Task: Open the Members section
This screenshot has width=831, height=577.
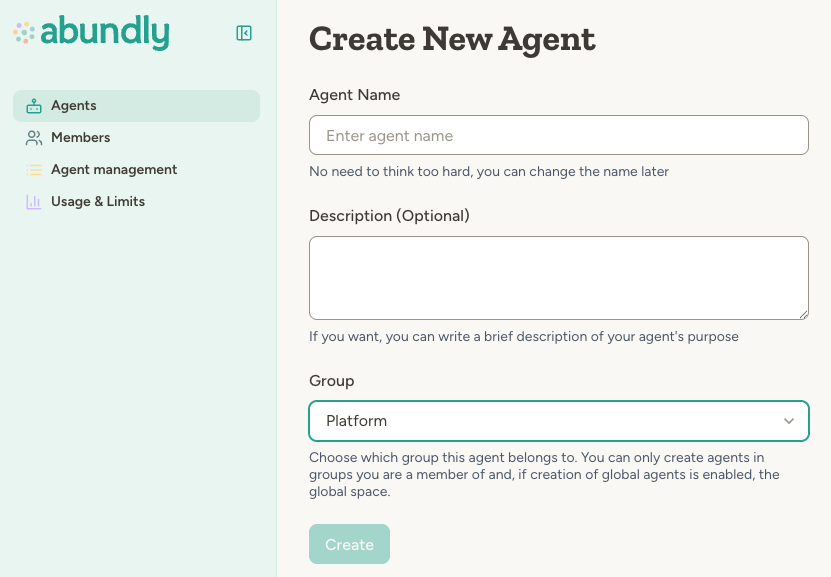Action: pos(80,137)
